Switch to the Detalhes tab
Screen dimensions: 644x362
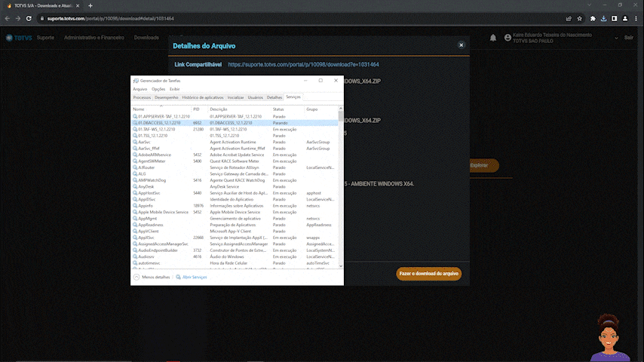click(x=274, y=97)
